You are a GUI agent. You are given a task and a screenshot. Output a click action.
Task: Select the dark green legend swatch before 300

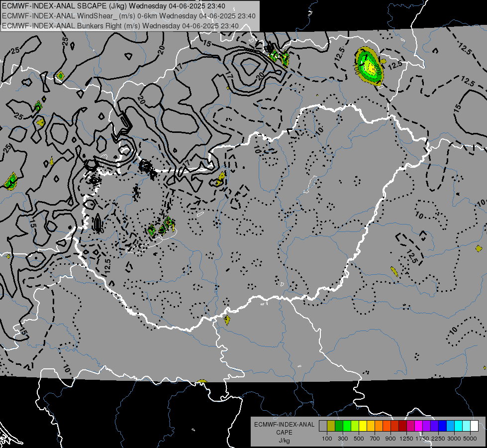coord(339,426)
